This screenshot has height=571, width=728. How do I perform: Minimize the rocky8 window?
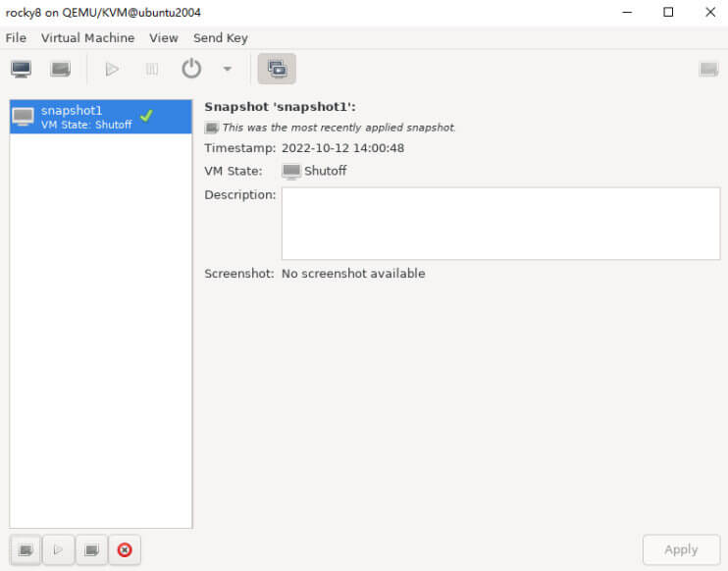[627, 12]
